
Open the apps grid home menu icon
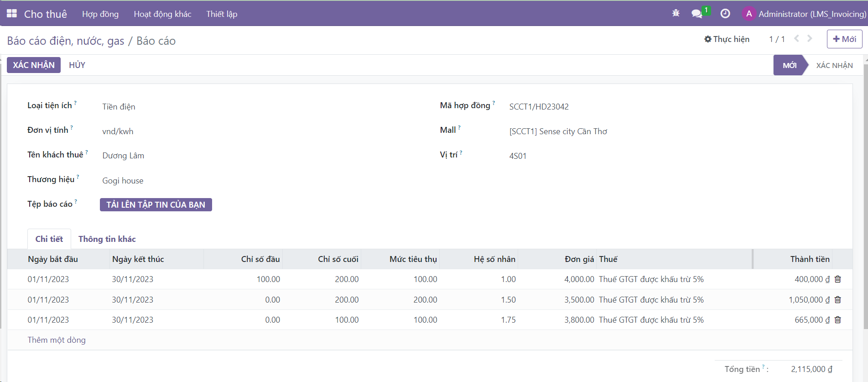point(12,14)
